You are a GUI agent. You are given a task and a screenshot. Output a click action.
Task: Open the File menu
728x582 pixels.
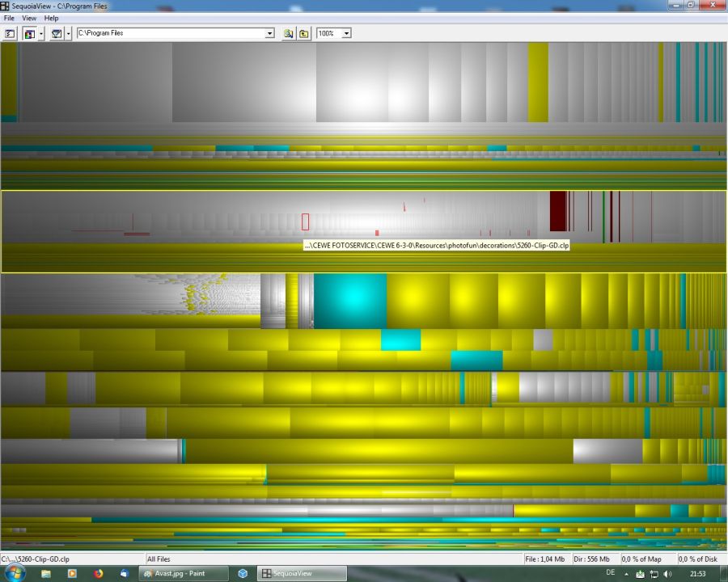point(9,18)
